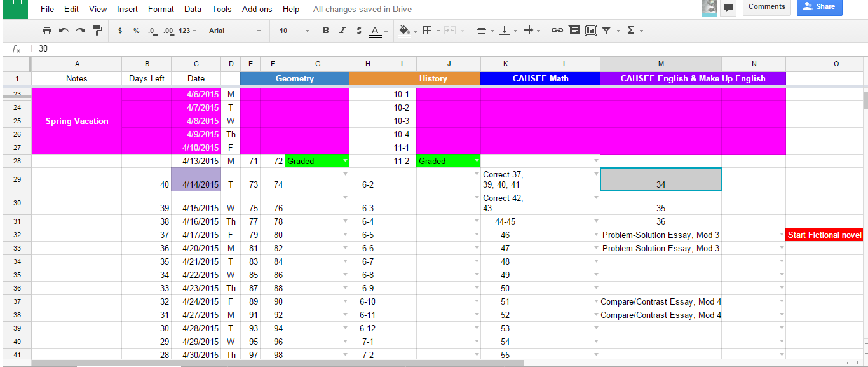Open the Insert link icon
The image size is (868, 367).
pyautogui.click(x=557, y=30)
